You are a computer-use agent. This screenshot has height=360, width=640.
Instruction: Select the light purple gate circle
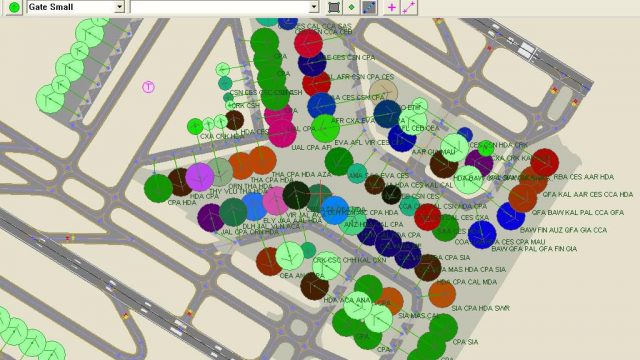[x=200, y=177]
